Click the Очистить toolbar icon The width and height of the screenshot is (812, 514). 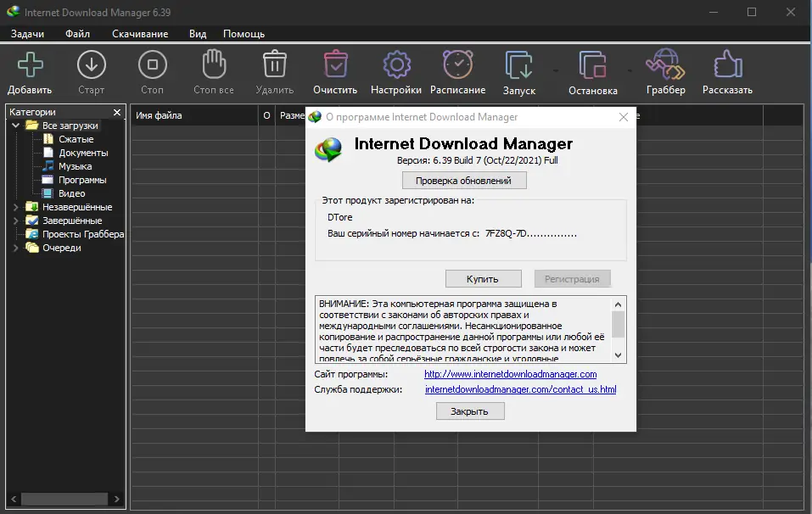tap(334, 65)
